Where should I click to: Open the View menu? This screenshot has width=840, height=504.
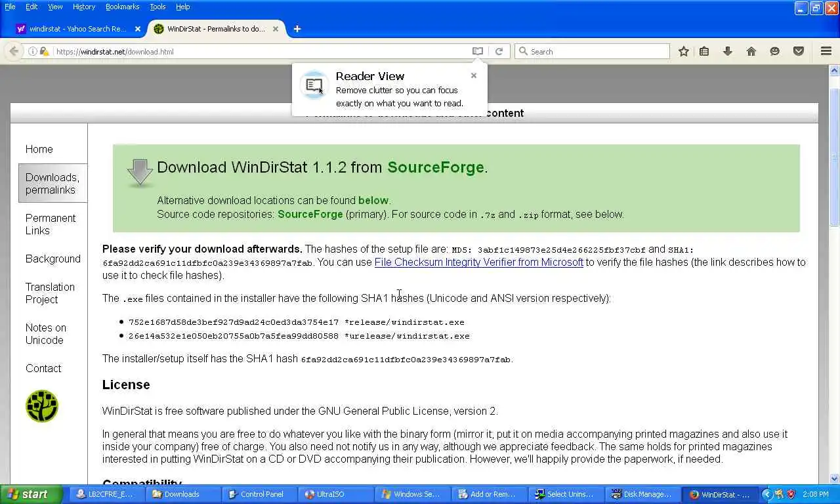point(55,7)
